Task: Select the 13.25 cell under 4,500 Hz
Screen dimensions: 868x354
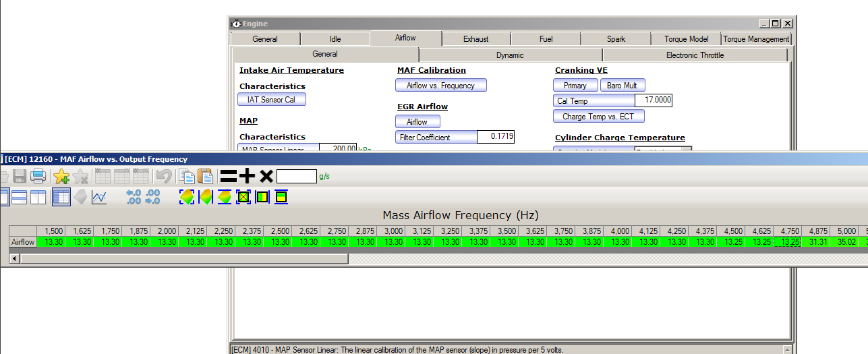Action: tap(731, 241)
